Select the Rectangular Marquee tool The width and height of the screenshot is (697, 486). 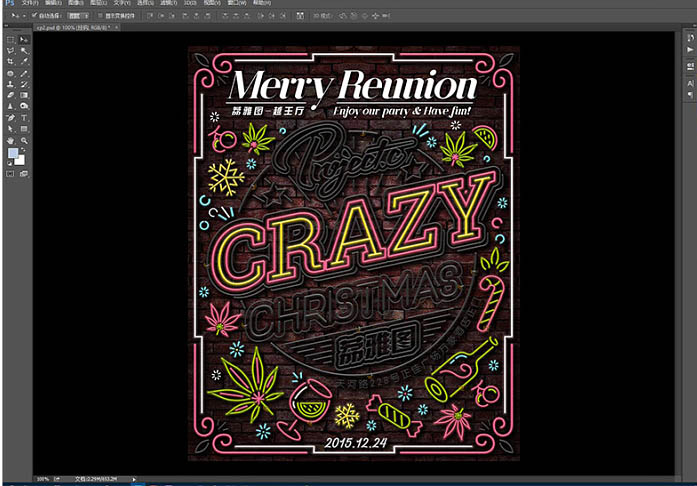point(10,39)
